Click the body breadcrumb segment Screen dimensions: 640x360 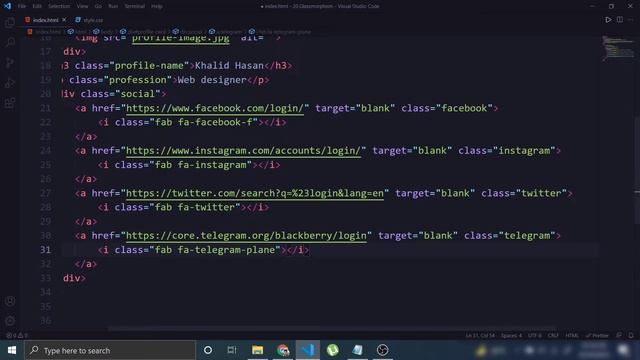click(103, 31)
